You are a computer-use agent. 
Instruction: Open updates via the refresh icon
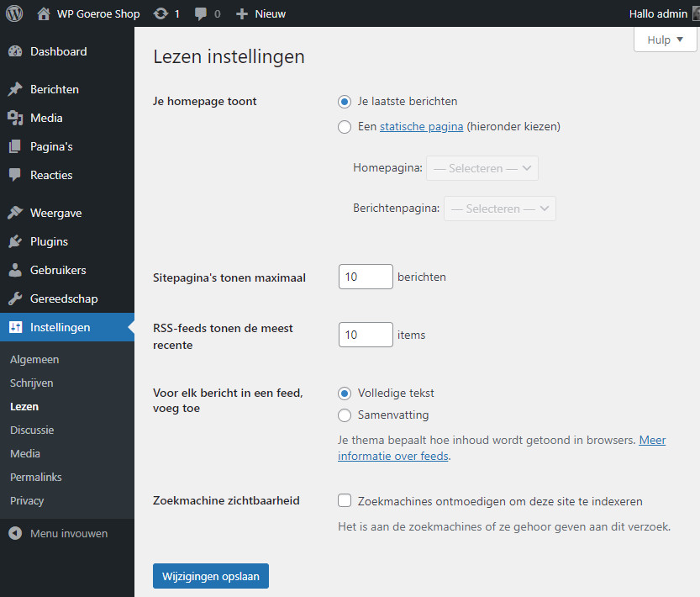160,13
